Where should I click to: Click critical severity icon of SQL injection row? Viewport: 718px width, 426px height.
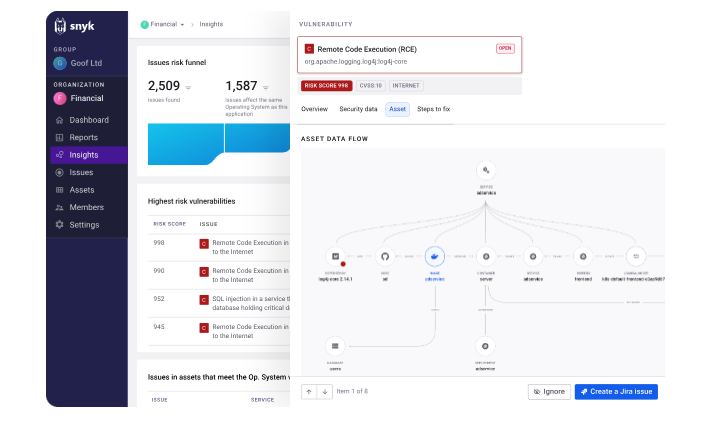coord(204,300)
